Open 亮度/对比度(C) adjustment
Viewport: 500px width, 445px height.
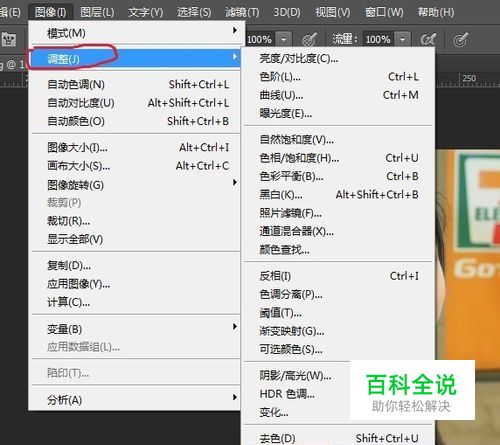click(x=338, y=59)
